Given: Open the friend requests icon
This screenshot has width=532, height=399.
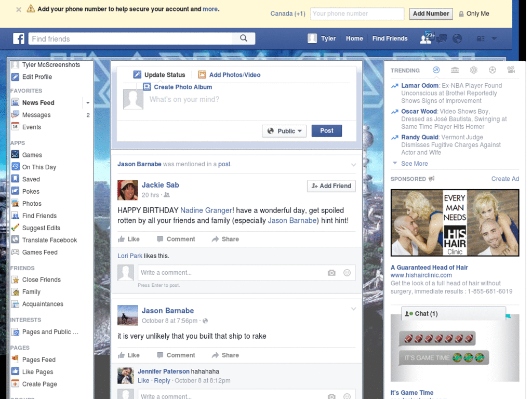Looking at the screenshot, I should click(x=426, y=38).
